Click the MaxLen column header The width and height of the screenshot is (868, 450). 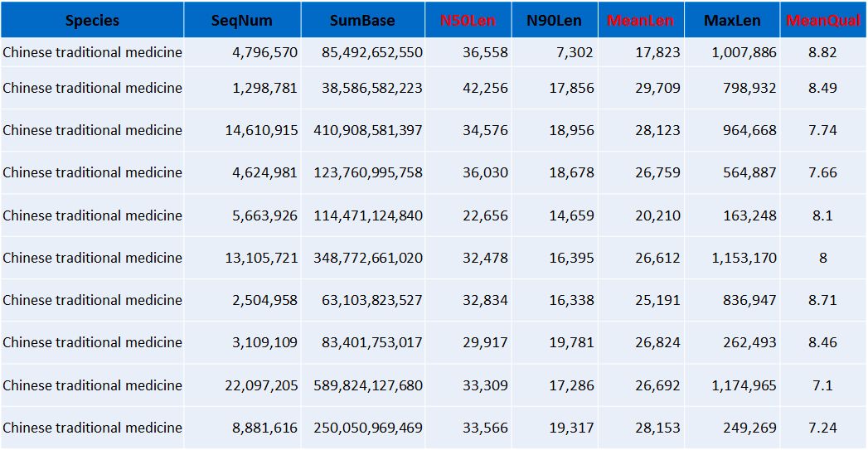[732, 20]
